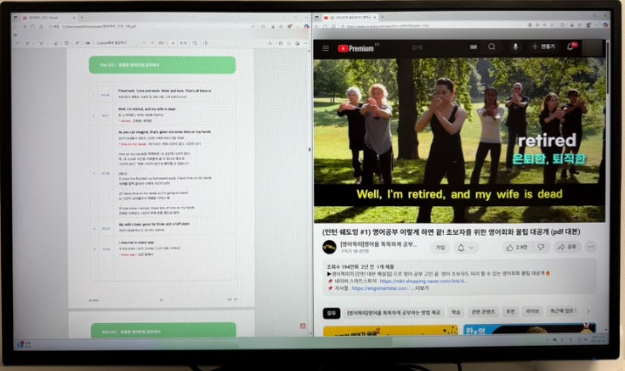
Task: Select the PDF draw tool
Action: tap(41, 43)
